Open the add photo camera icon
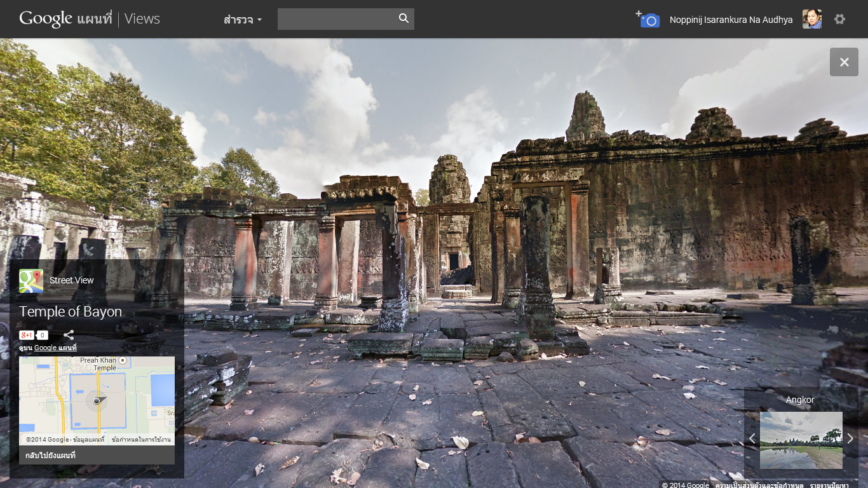 tap(648, 19)
